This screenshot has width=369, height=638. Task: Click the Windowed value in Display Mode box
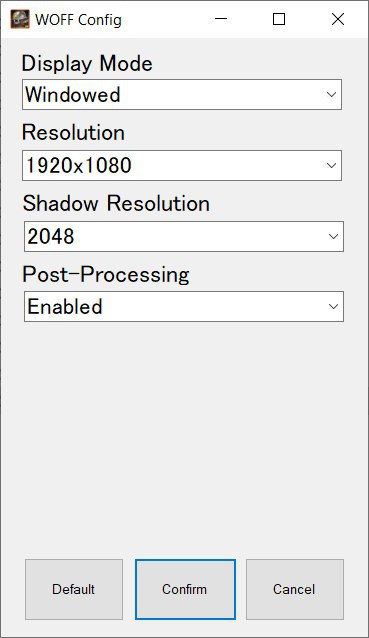[73, 95]
